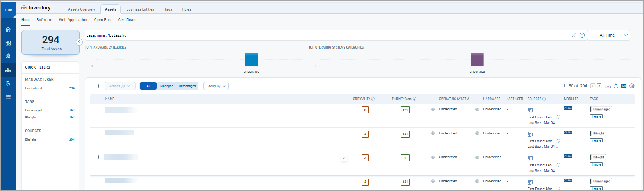This screenshot has height=191, width=644.
Task: Click first row CSAM module badge
Action: [x=568, y=108]
